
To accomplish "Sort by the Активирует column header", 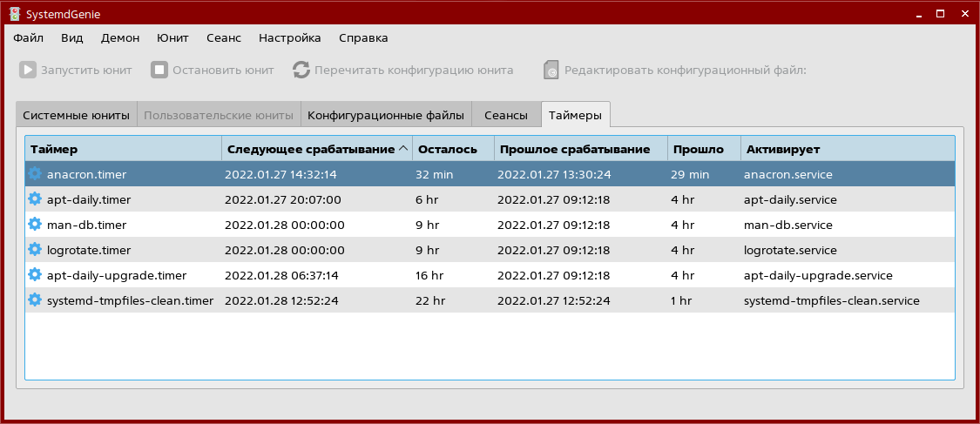I will 845,149.
